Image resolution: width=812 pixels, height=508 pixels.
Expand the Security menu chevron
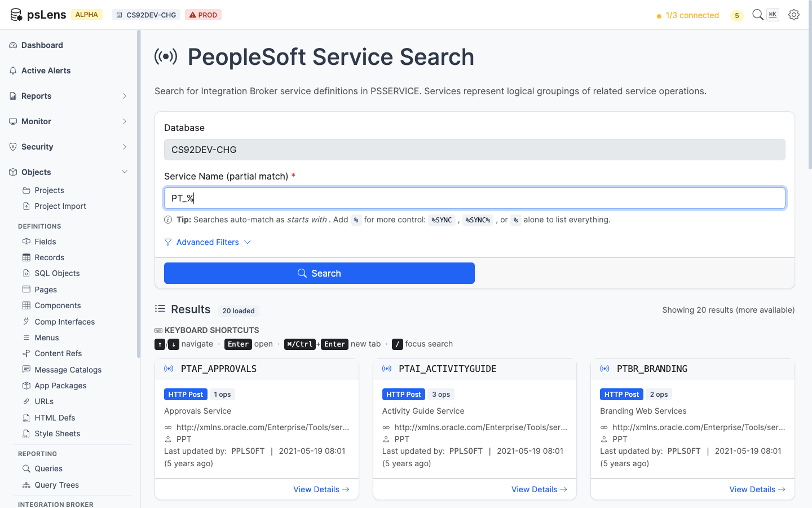click(125, 147)
